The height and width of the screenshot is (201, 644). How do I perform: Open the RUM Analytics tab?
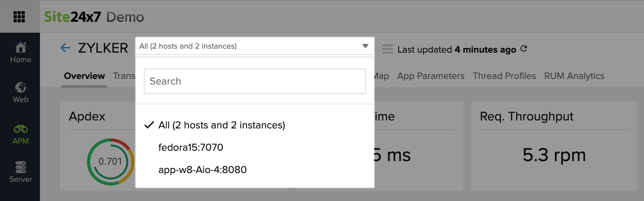point(574,76)
